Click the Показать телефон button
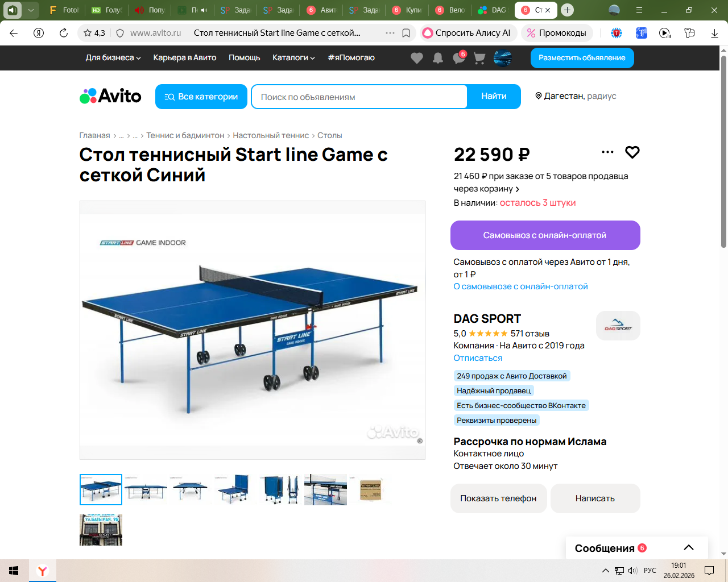The height and width of the screenshot is (582, 728). [499, 498]
